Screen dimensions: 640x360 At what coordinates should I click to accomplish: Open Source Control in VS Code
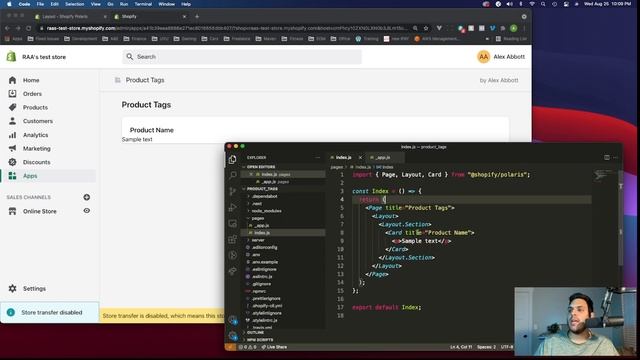232,191
